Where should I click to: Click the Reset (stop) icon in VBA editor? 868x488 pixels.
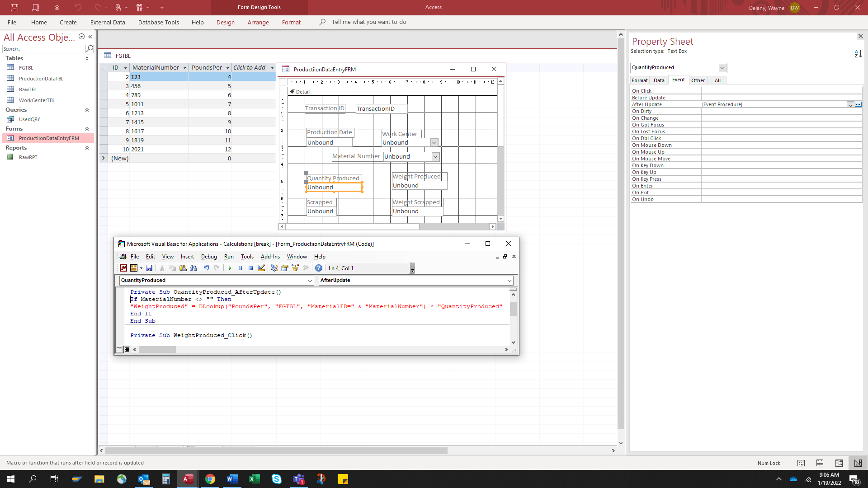(250, 268)
